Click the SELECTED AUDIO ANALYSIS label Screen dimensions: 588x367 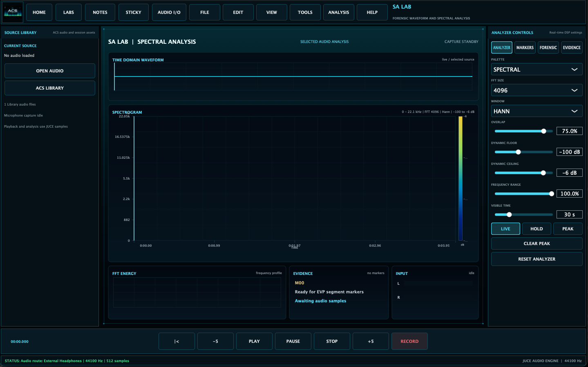(324, 42)
